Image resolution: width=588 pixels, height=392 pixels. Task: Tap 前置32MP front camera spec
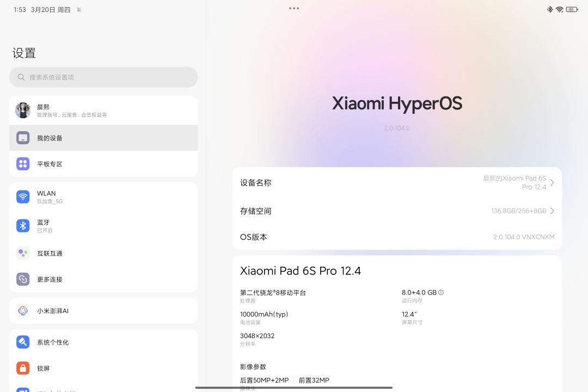314,380
